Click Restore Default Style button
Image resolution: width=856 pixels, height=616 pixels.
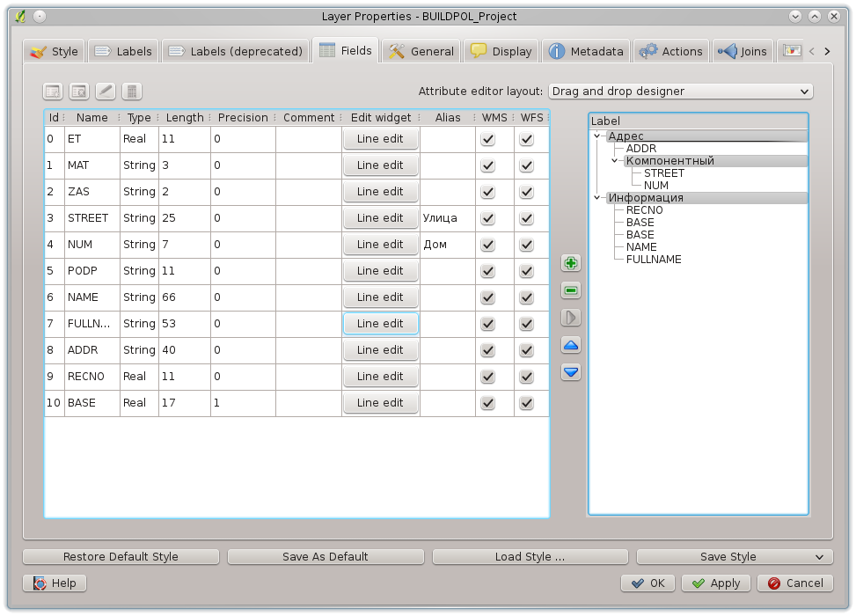pos(121,556)
